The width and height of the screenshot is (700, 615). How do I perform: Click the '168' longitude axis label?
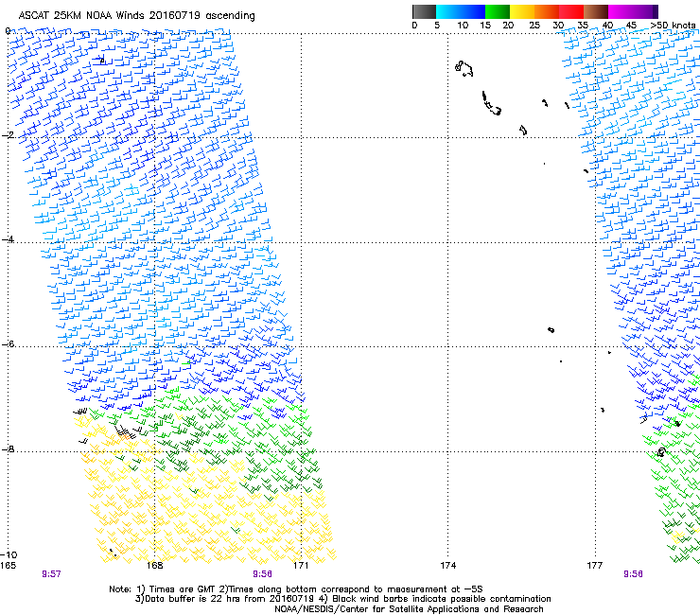tap(154, 566)
